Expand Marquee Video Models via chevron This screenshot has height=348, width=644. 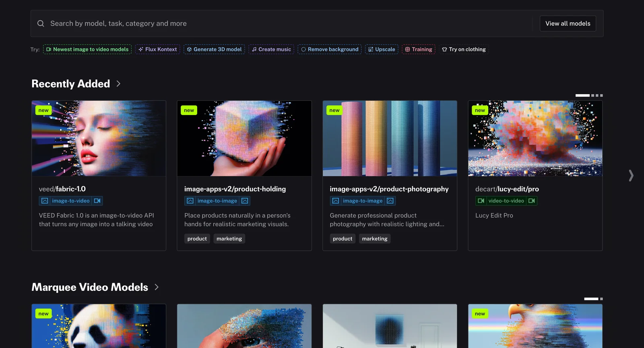[x=157, y=287]
